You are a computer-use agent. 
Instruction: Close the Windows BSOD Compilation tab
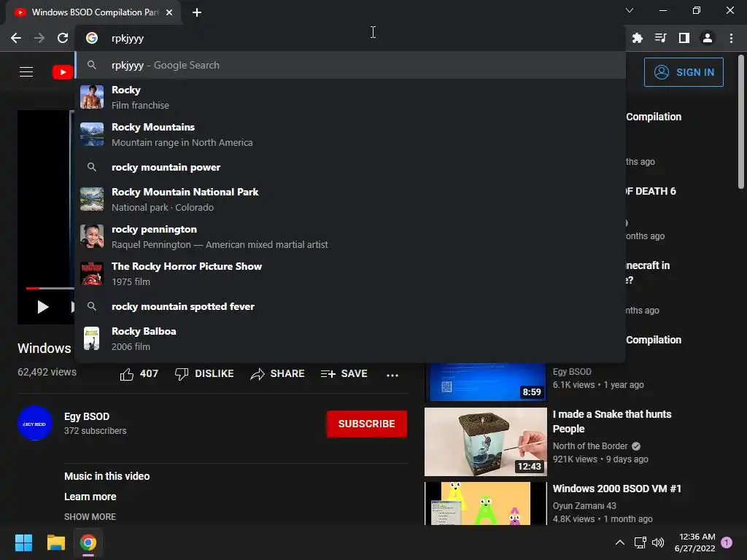(x=169, y=12)
